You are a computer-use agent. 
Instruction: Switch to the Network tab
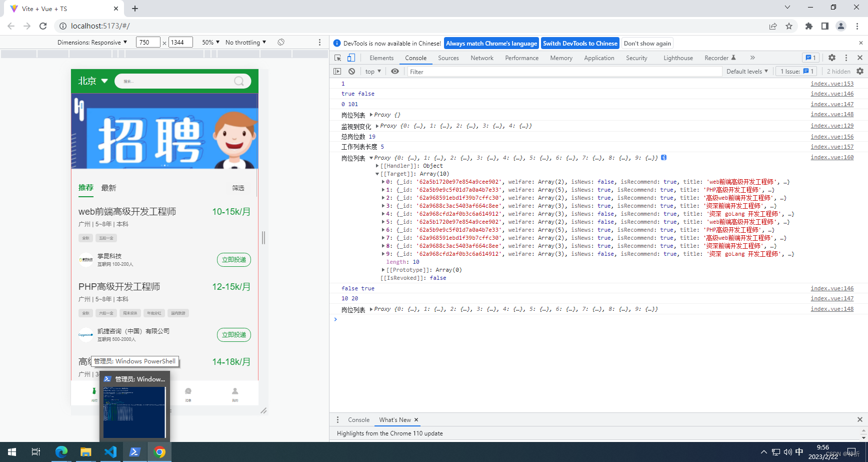pos(481,58)
